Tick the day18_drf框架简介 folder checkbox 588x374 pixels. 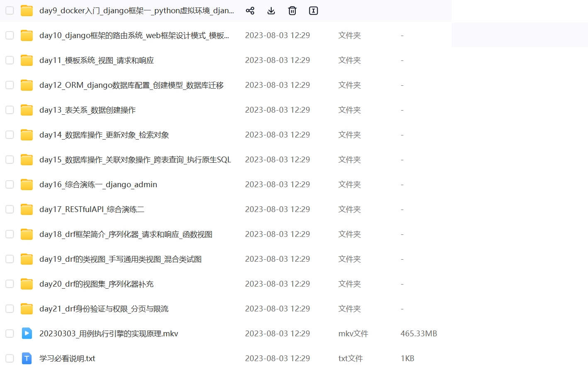(x=10, y=234)
